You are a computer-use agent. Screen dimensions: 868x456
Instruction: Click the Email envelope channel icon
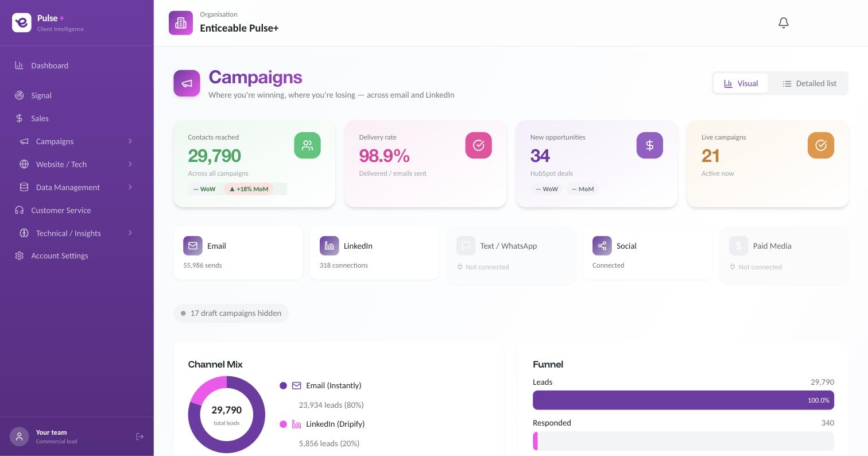pyautogui.click(x=193, y=246)
